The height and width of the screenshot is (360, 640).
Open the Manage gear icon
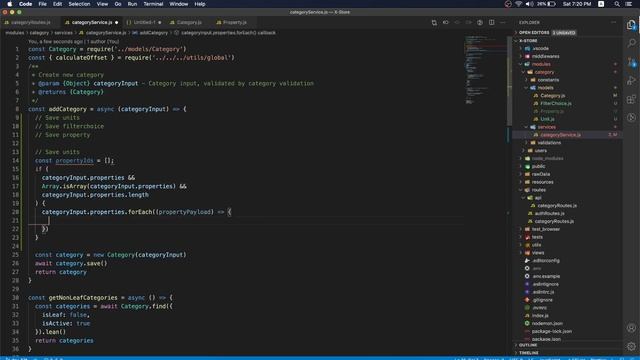(x=631, y=346)
